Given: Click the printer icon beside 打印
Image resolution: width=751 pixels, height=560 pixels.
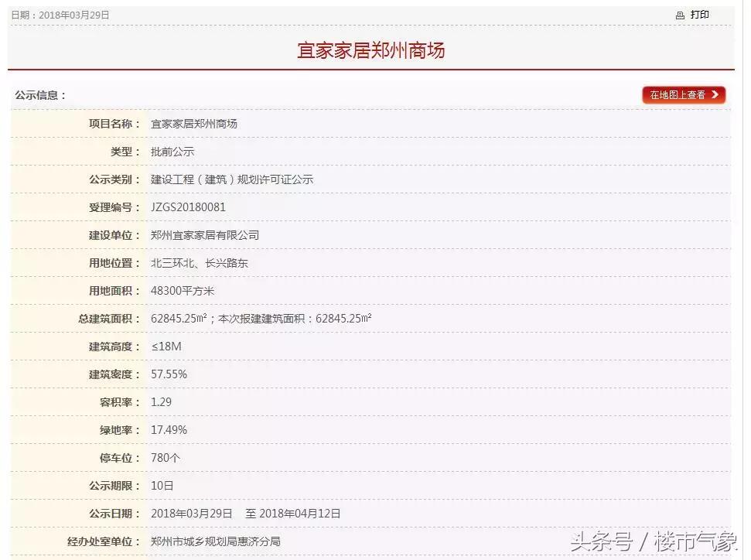Looking at the screenshot, I should pos(681,14).
